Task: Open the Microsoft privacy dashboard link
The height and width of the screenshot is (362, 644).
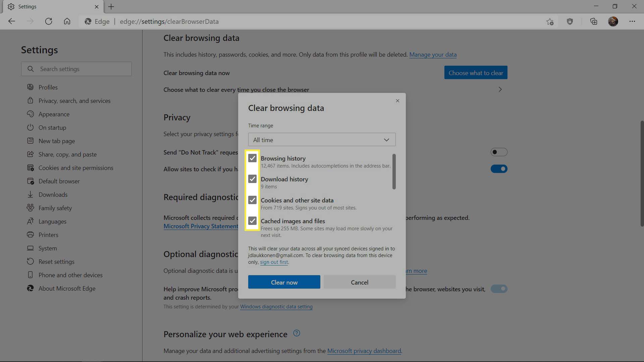Action: [x=364, y=351]
